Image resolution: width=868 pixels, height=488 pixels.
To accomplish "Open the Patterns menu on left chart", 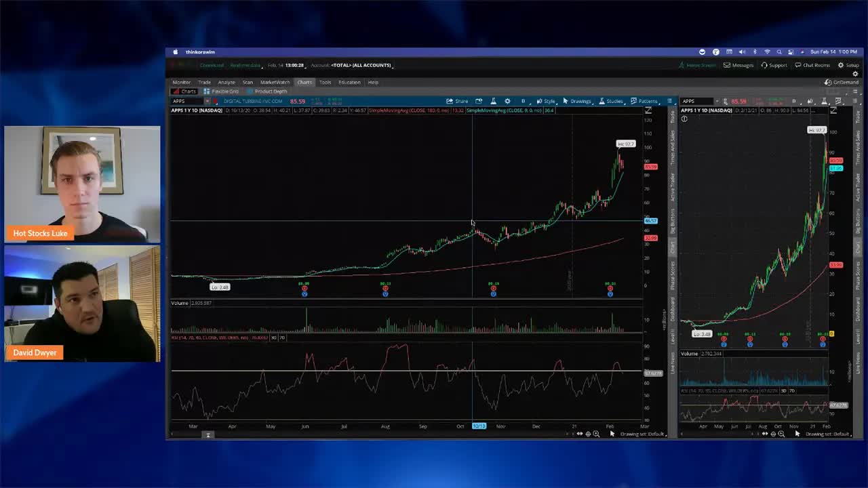I will click(x=644, y=101).
